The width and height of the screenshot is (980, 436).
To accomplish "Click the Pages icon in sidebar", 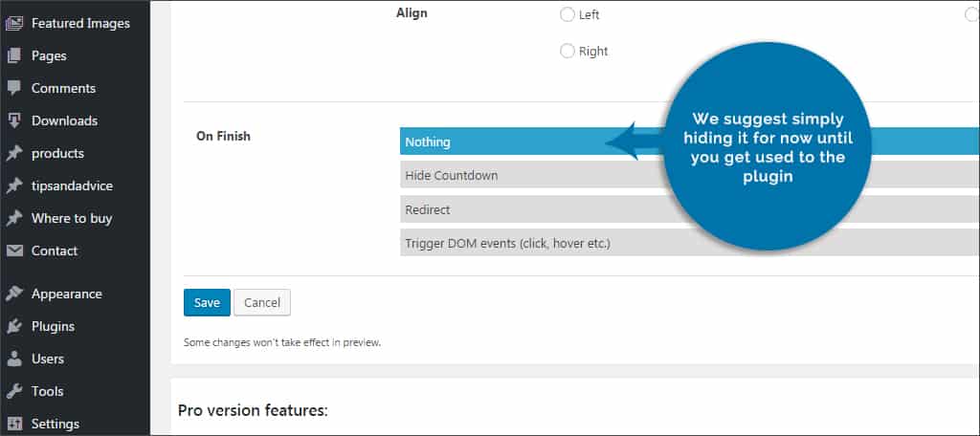I will [x=14, y=55].
